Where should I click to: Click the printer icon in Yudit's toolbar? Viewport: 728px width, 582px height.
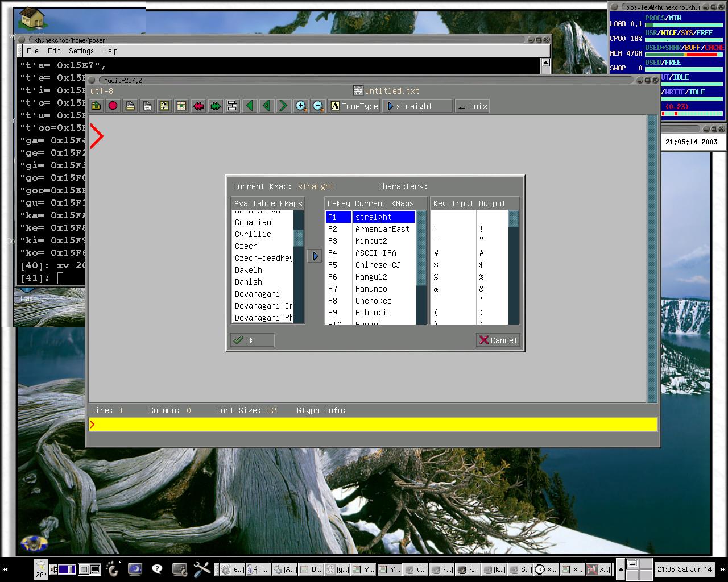tap(130, 106)
